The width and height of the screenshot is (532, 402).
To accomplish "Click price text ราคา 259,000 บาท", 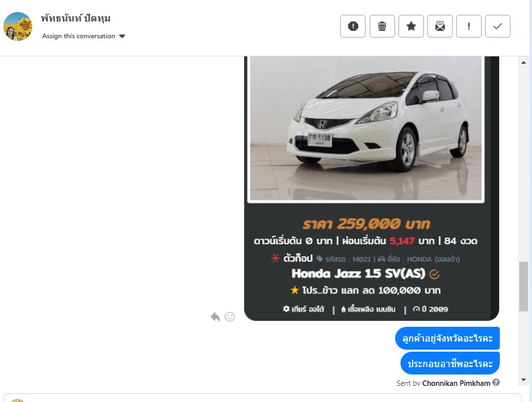I will (x=366, y=223).
